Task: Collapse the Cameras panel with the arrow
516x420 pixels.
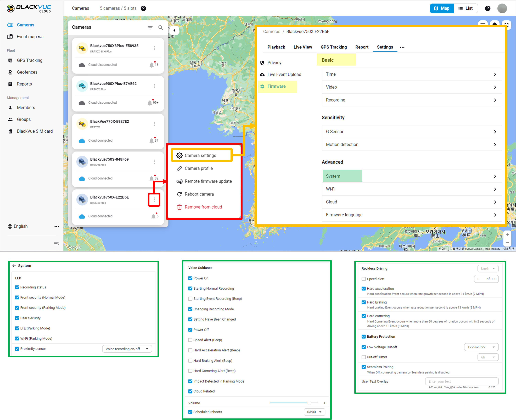Action: point(174,30)
